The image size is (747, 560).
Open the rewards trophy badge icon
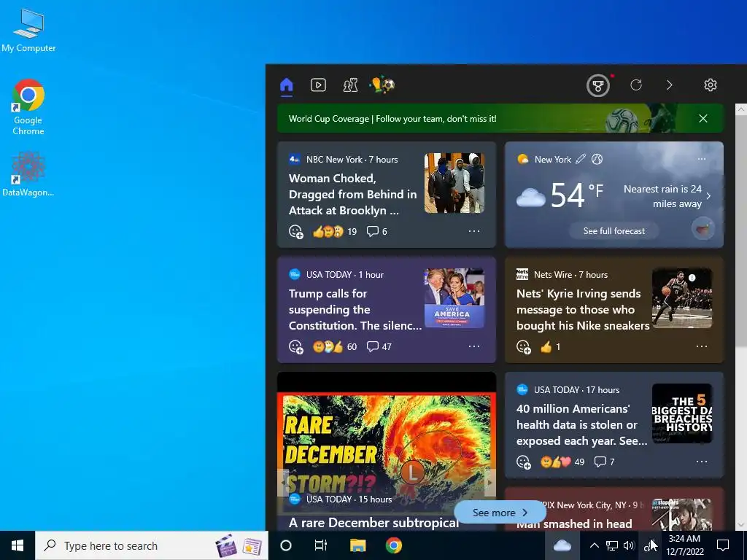pyautogui.click(x=598, y=86)
